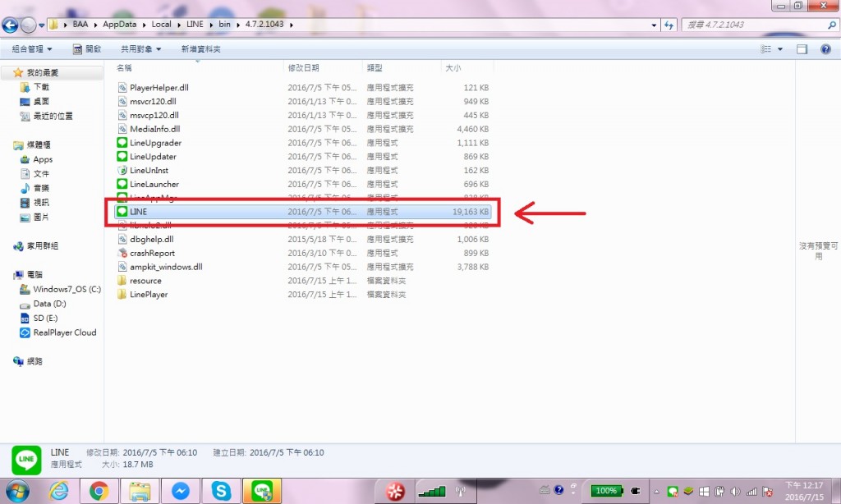This screenshot has height=504, width=841.
Task: Open 音樂 music library
Action: (41, 188)
